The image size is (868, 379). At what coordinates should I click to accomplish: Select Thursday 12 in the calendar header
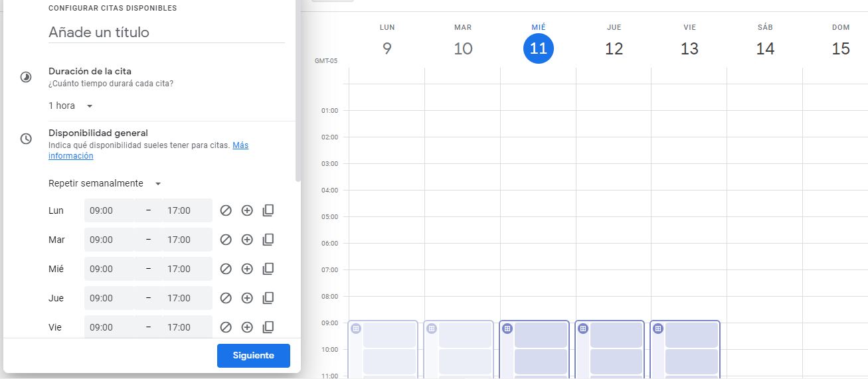click(x=614, y=48)
